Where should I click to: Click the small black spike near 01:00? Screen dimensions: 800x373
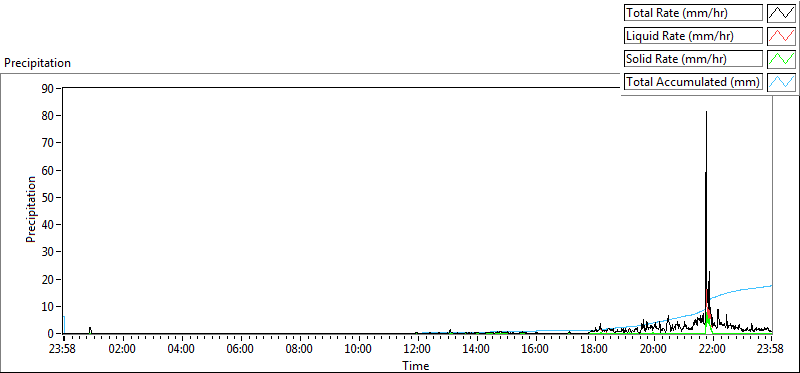[x=90, y=330]
